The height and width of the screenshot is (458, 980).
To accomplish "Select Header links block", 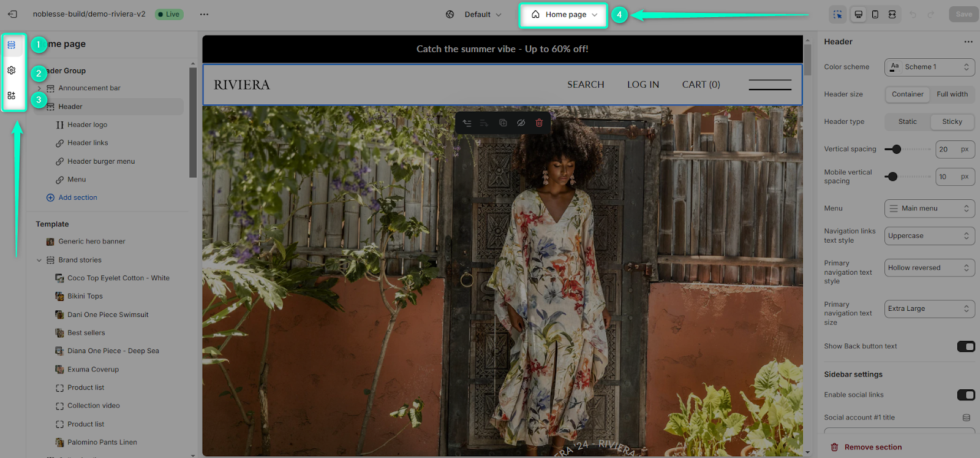I will tap(88, 143).
